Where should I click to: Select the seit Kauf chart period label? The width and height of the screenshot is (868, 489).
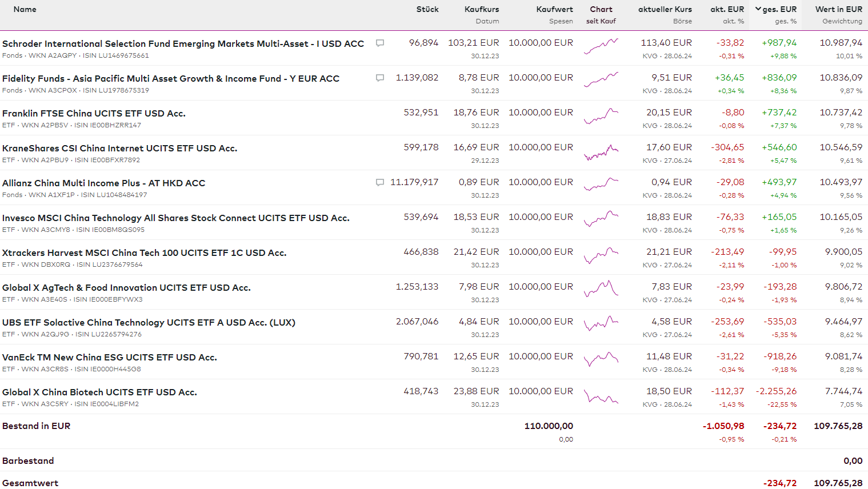601,21
